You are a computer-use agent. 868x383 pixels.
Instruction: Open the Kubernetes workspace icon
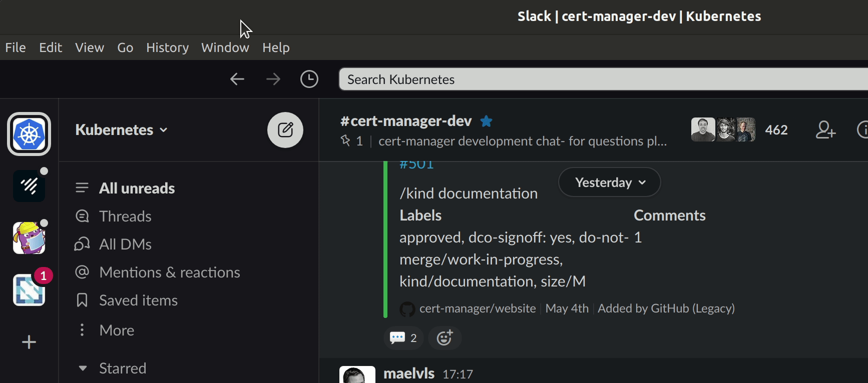coord(29,134)
